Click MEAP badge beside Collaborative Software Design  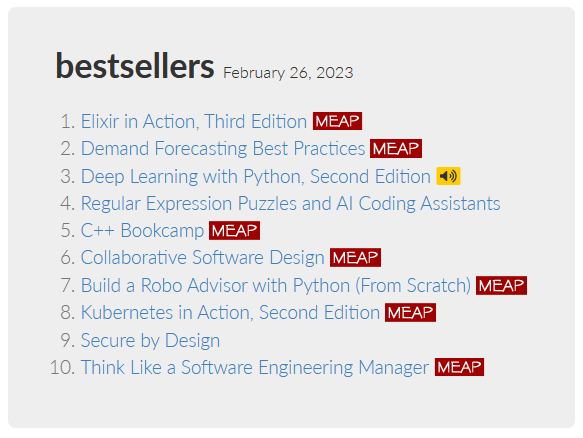coord(355,258)
